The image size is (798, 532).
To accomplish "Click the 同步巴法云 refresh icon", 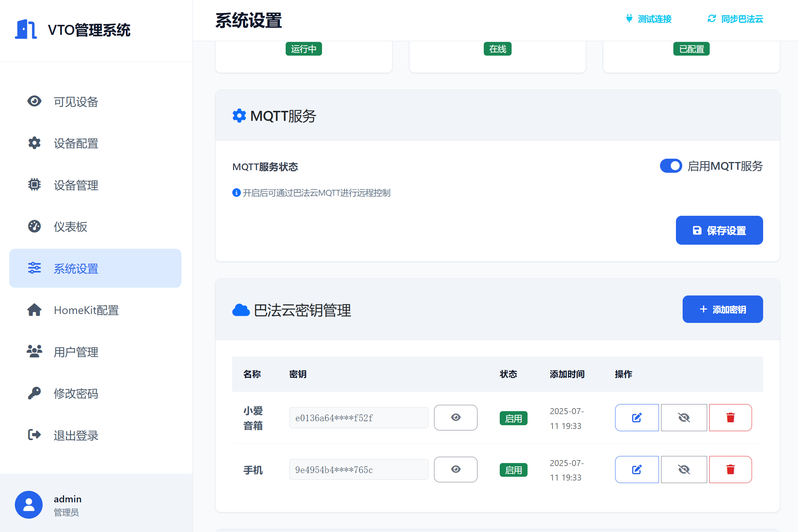I will pos(712,19).
